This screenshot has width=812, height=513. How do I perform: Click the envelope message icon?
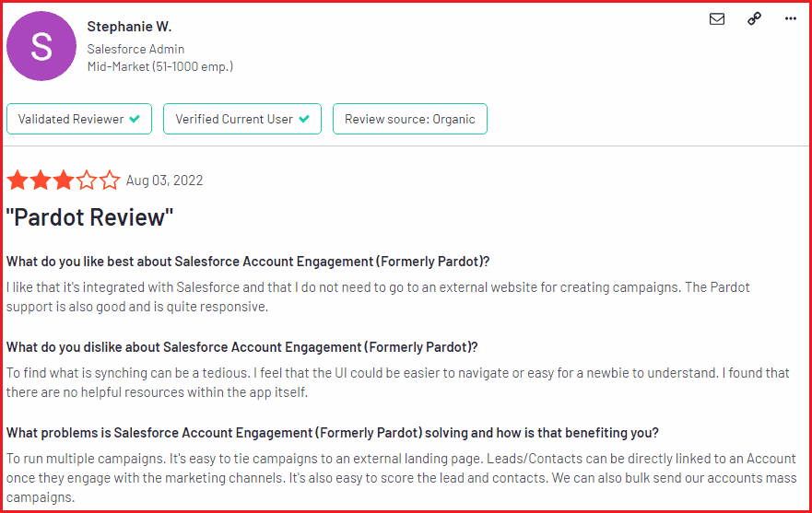(x=717, y=19)
